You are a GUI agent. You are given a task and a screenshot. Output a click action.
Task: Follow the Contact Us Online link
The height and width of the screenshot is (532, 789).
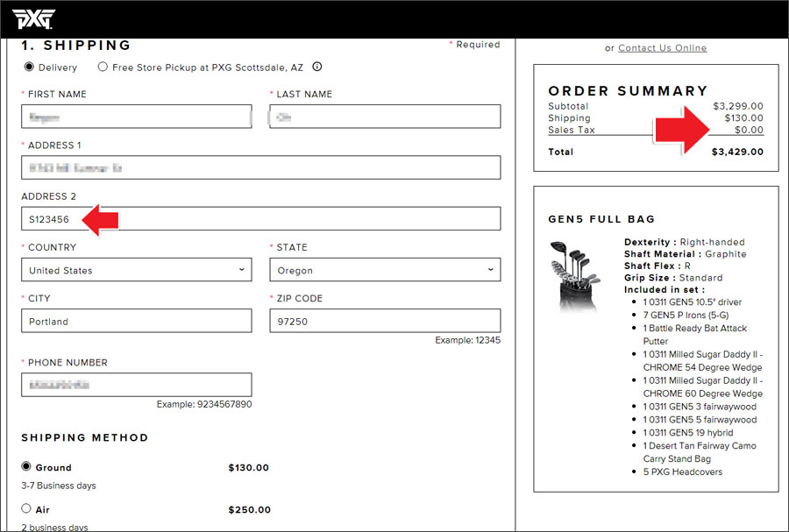(x=662, y=48)
